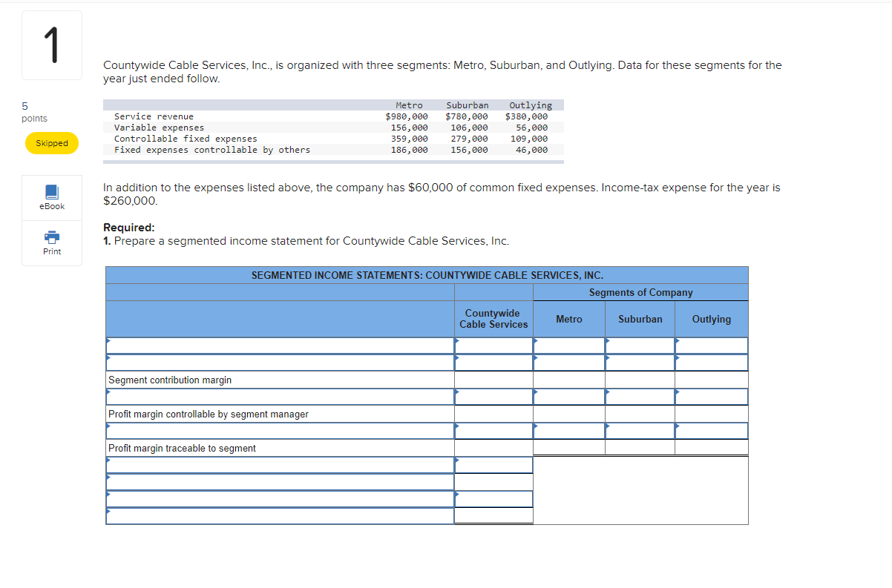Click Suburban input in first blank statement row
The height and width of the screenshot is (588, 892).
point(640,346)
